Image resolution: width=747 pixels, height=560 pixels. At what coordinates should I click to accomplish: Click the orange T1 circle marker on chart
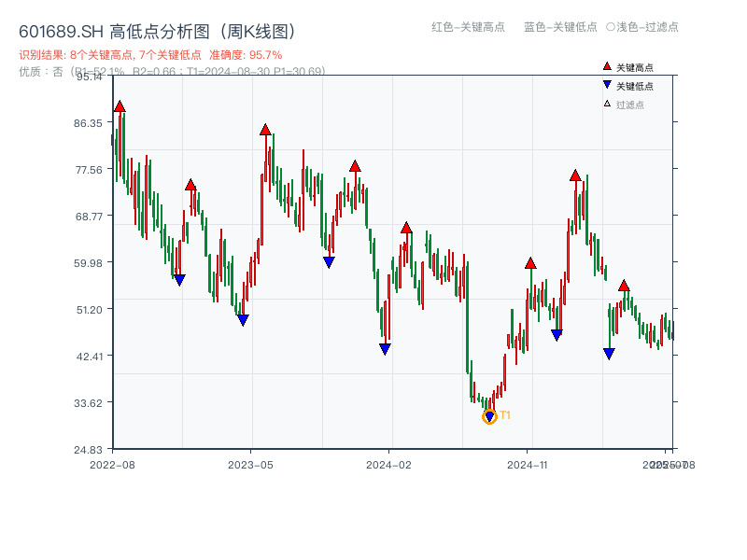coord(489,416)
